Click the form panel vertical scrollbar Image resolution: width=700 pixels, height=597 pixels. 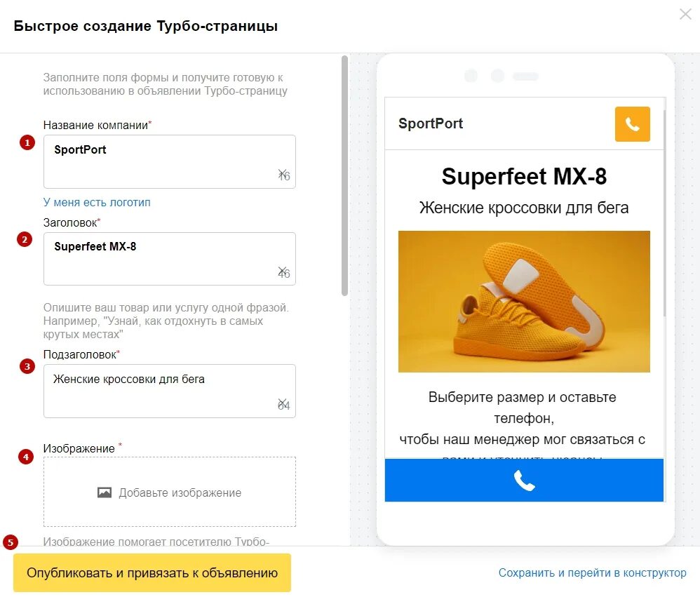tap(344, 175)
